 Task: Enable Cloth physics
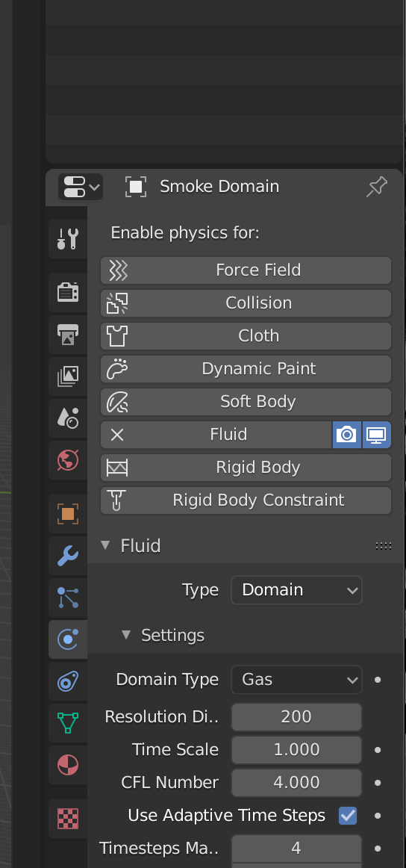coord(246,336)
